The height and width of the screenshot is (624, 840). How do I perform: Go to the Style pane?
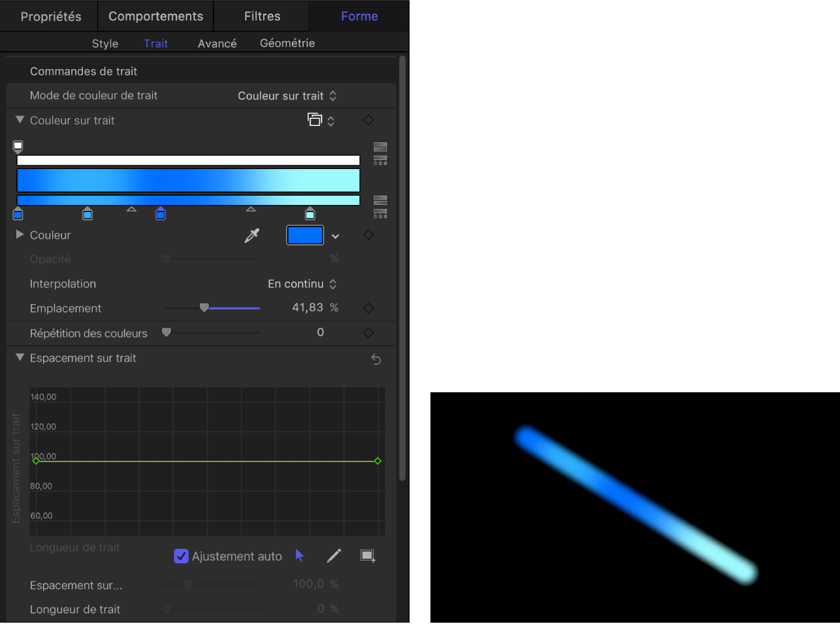(x=105, y=44)
